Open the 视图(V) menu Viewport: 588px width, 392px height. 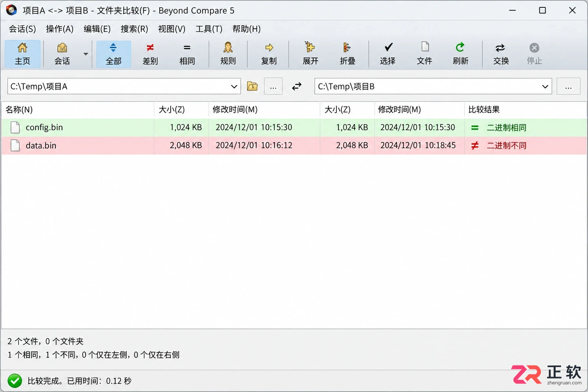click(x=172, y=29)
